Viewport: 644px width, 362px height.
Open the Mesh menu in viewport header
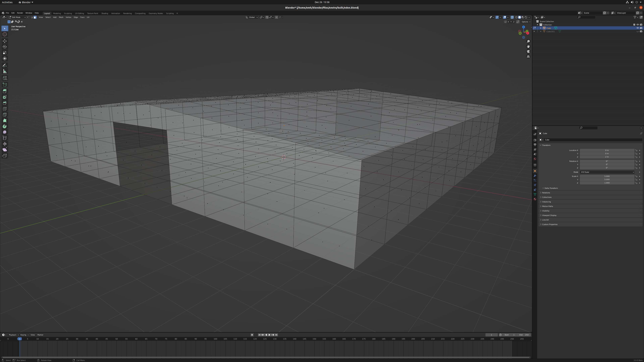coord(61,17)
